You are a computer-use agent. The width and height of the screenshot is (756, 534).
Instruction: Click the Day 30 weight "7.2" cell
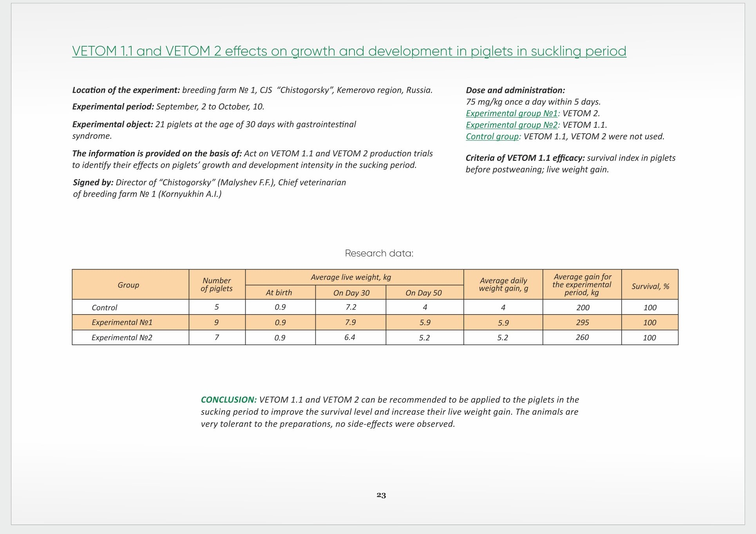(x=351, y=307)
